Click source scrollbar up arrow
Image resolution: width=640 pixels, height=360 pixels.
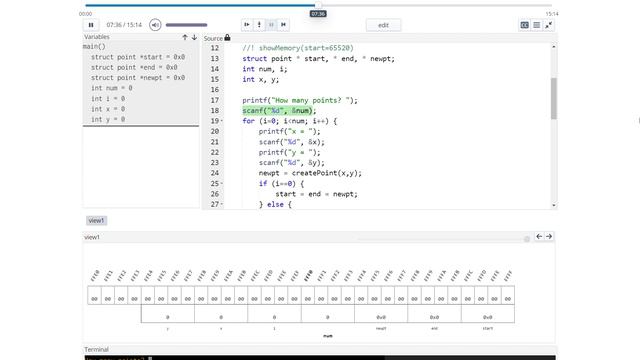coord(554,47)
